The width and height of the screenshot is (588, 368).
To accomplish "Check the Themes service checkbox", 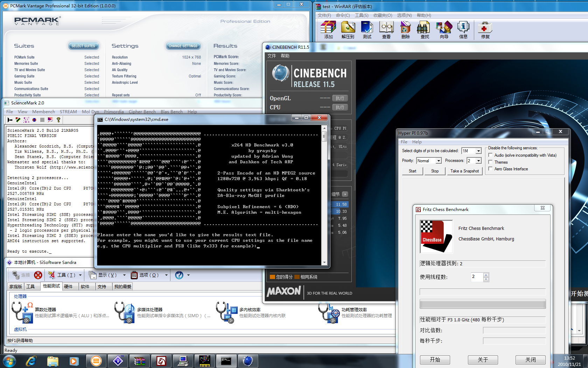I will pyautogui.click(x=490, y=162).
